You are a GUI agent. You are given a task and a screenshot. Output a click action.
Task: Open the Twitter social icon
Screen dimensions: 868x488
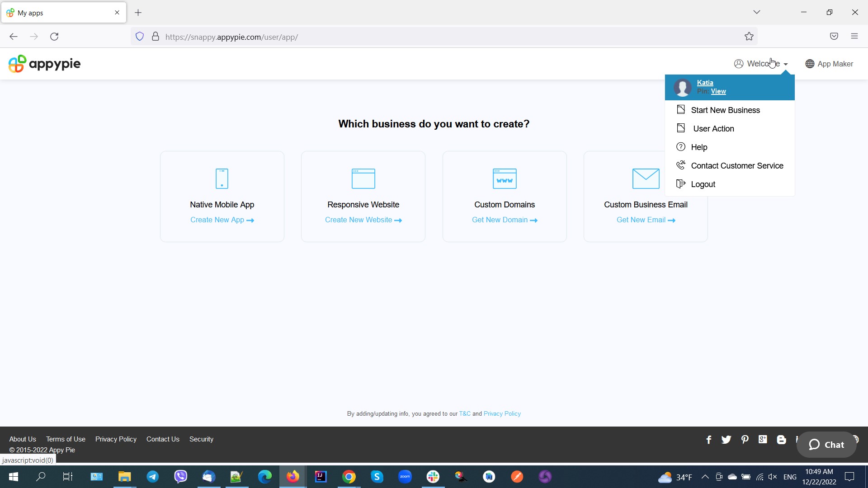click(x=726, y=440)
